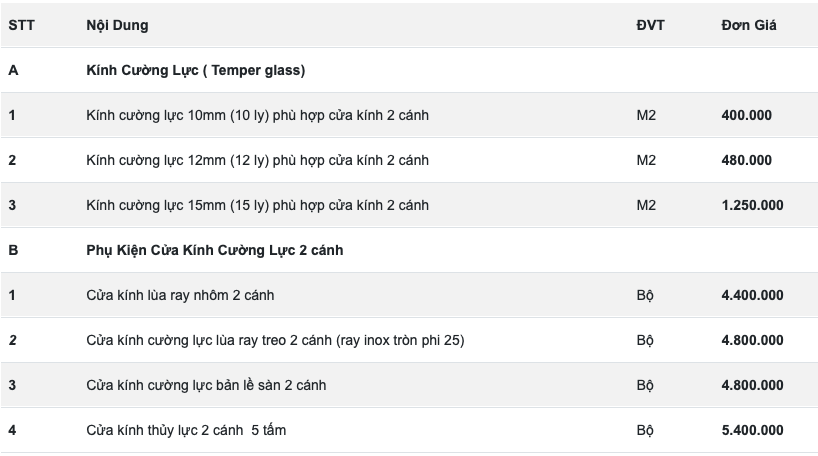Select the Kính cường lực 15mm row text

257,205
